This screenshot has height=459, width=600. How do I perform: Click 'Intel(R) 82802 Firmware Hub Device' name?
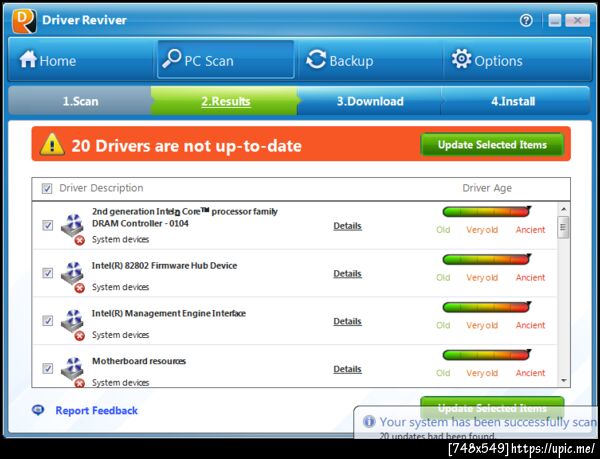164,265
